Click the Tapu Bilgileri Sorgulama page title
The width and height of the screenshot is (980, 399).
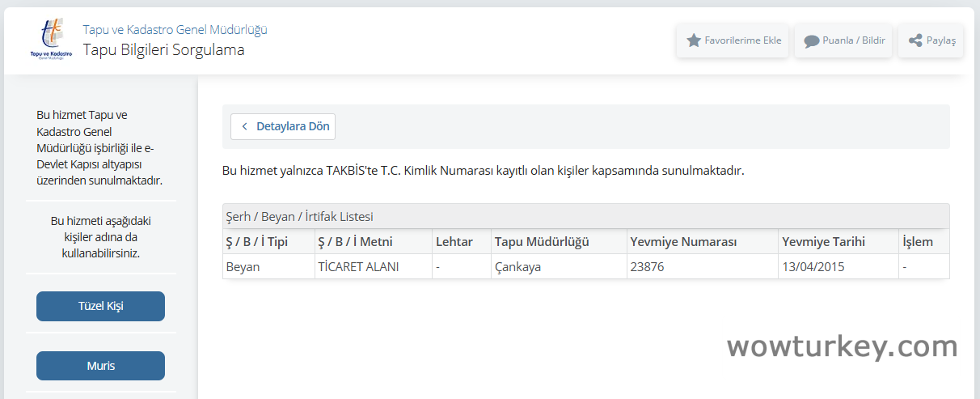point(163,50)
